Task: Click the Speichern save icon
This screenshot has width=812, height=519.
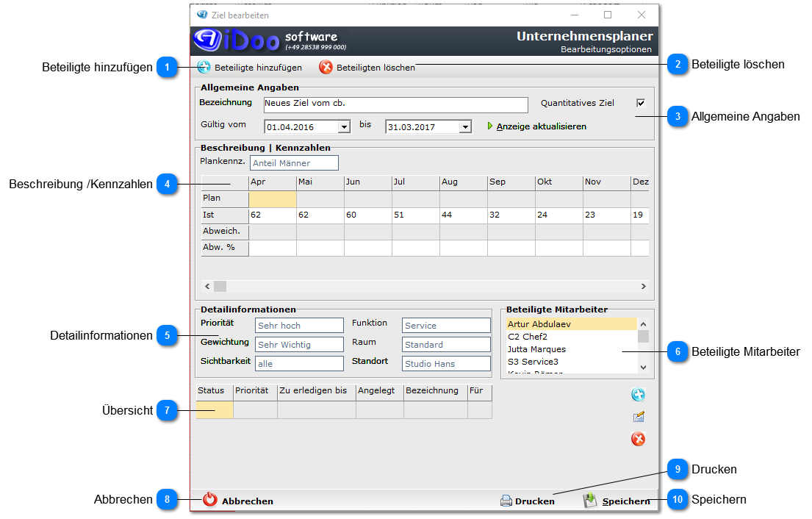Action: [x=590, y=501]
